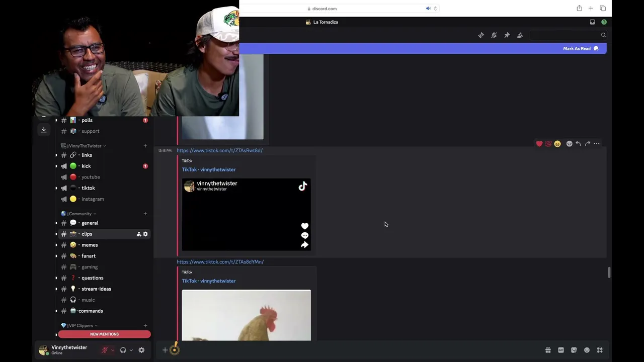This screenshot has width=644, height=362.
Task: Open more message options ellipsis
Action: pyautogui.click(x=597, y=144)
